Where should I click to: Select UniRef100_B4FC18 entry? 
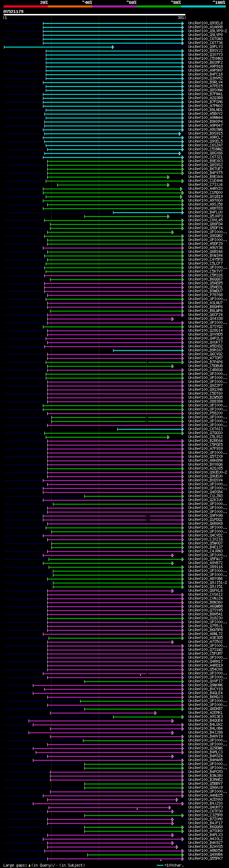(x=205, y=75)
